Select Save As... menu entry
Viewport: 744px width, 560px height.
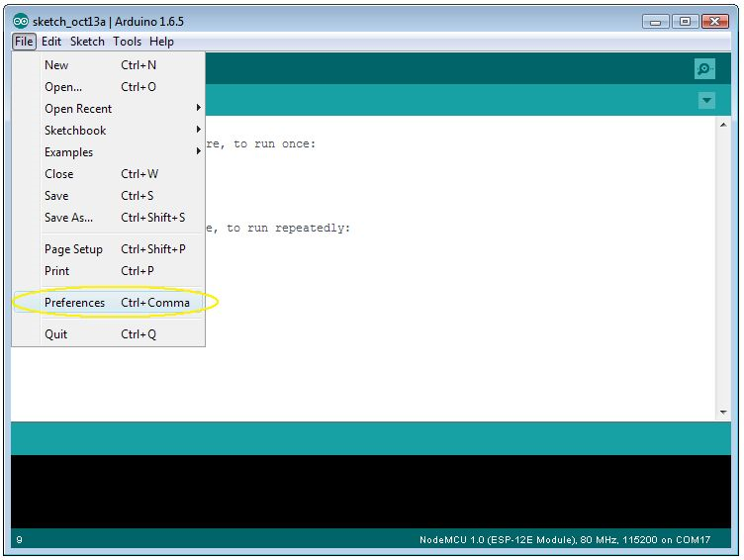(x=109, y=218)
